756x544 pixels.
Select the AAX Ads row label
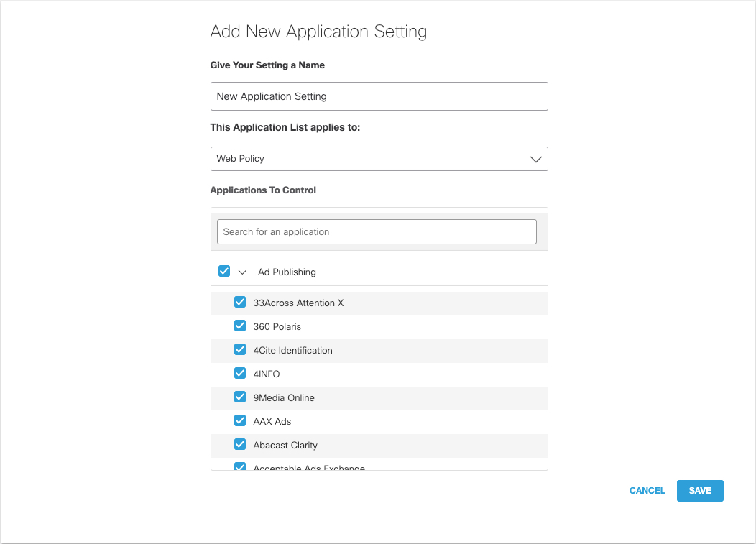[x=272, y=422]
